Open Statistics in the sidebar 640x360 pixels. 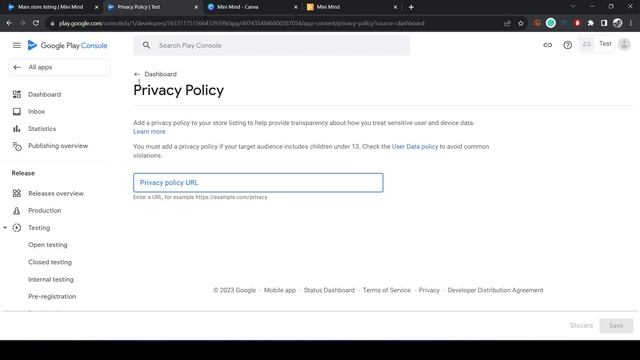point(42,129)
